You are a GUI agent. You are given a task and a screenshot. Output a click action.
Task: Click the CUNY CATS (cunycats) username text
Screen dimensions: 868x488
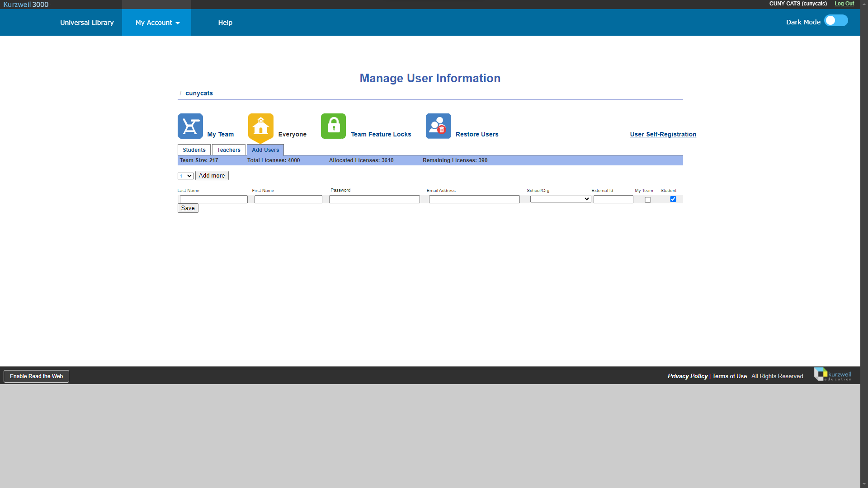click(798, 4)
